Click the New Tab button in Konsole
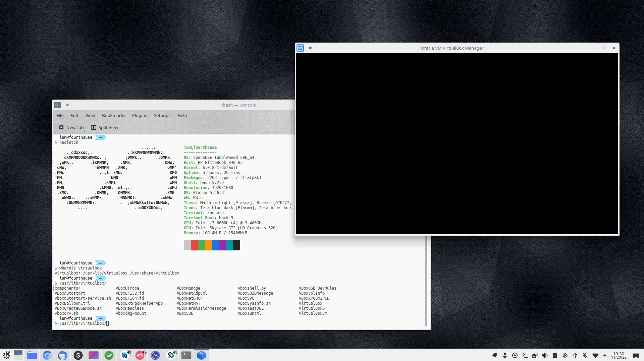644x361 pixels. pyautogui.click(x=71, y=127)
